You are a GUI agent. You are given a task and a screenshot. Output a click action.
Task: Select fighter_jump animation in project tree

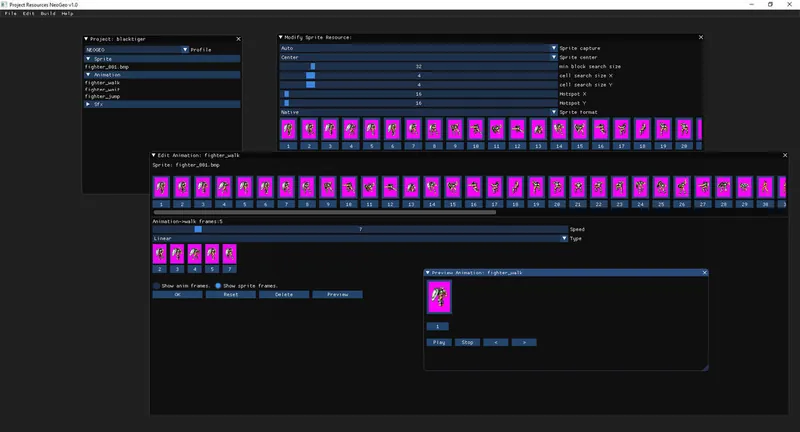[x=103, y=96]
